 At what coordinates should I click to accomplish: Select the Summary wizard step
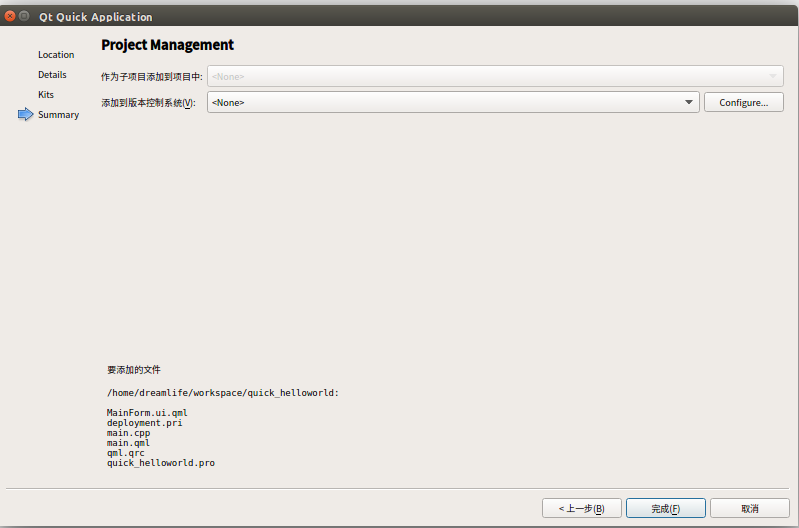[x=58, y=115]
